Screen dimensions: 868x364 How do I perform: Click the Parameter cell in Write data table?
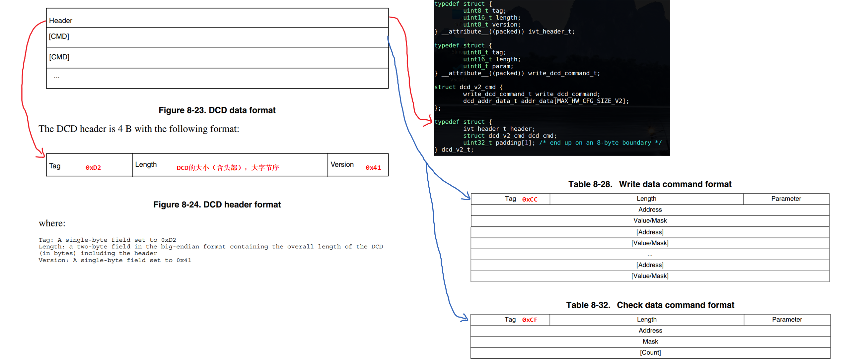point(786,199)
